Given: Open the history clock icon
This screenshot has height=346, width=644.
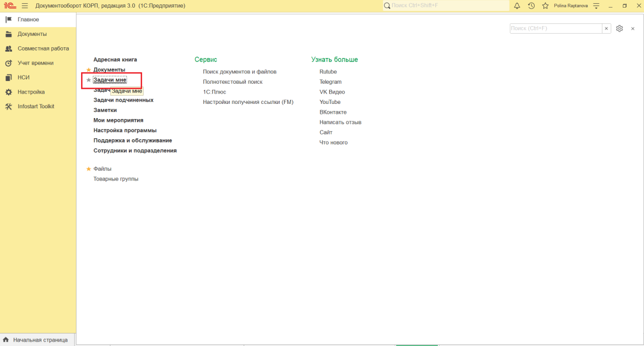Looking at the screenshot, I should (x=531, y=5).
